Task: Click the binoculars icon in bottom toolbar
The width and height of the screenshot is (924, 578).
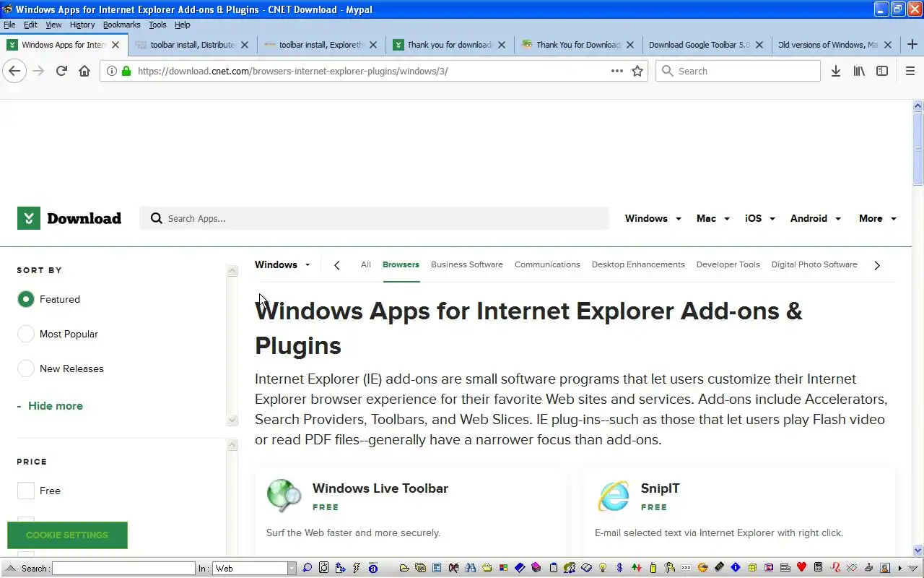Action: 470,568
